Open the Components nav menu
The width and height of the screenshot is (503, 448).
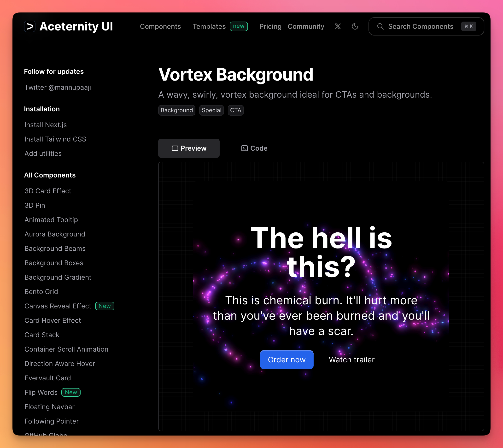click(160, 26)
